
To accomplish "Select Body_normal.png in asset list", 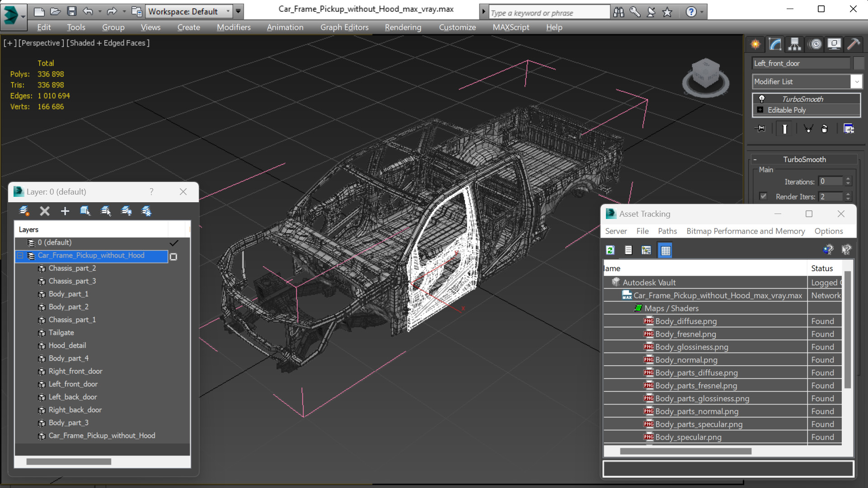I will [686, 360].
